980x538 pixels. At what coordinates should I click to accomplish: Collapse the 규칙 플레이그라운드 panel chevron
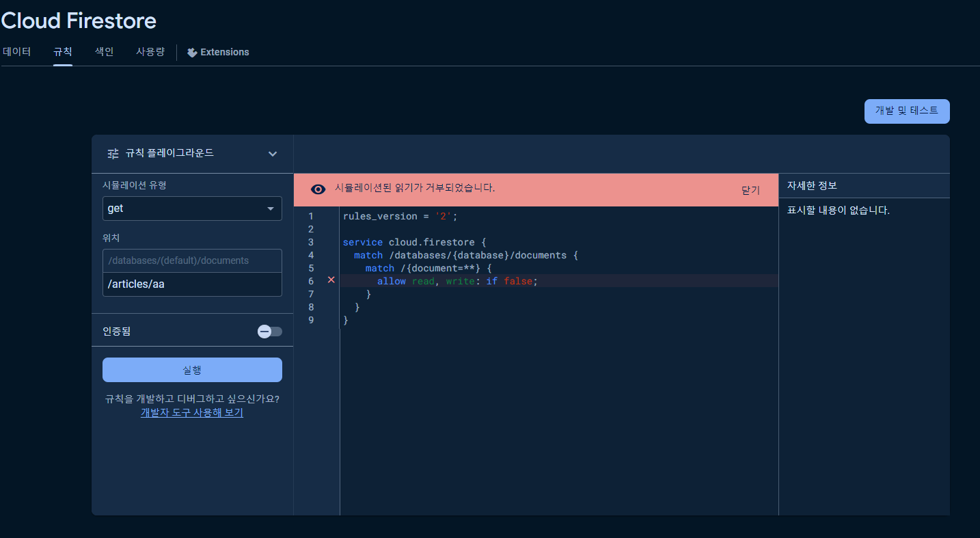(x=273, y=154)
